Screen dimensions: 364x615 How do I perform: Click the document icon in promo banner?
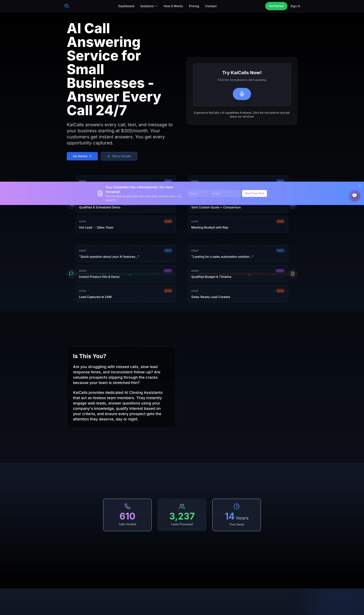(x=100, y=193)
